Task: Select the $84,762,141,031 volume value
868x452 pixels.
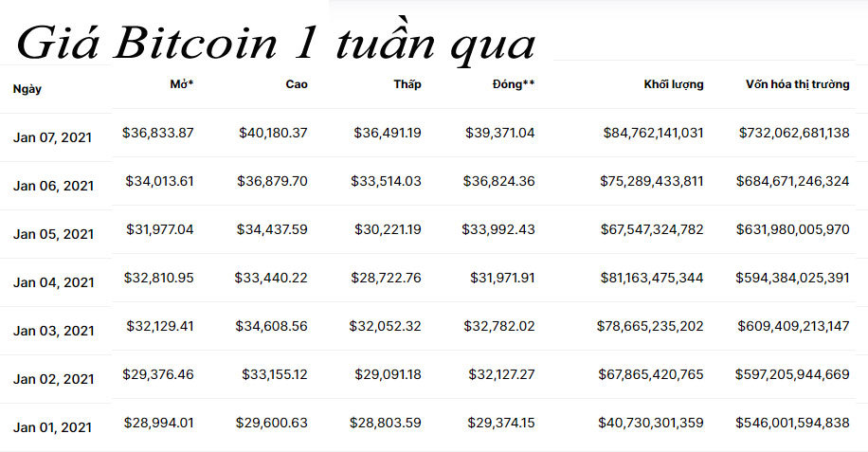Action: click(653, 133)
